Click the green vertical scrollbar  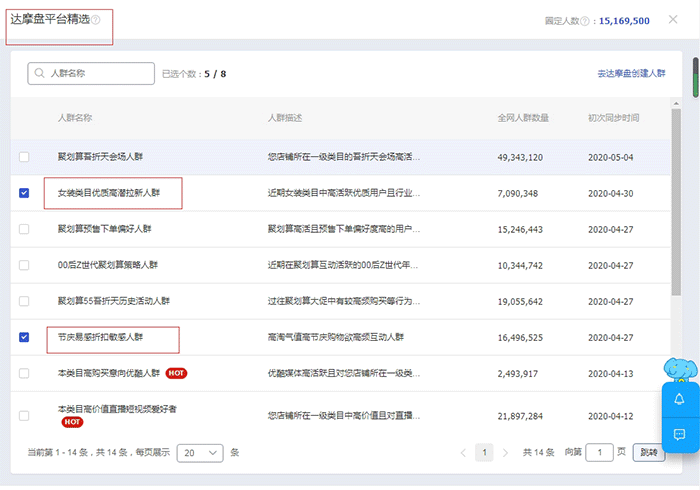[x=695, y=80]
